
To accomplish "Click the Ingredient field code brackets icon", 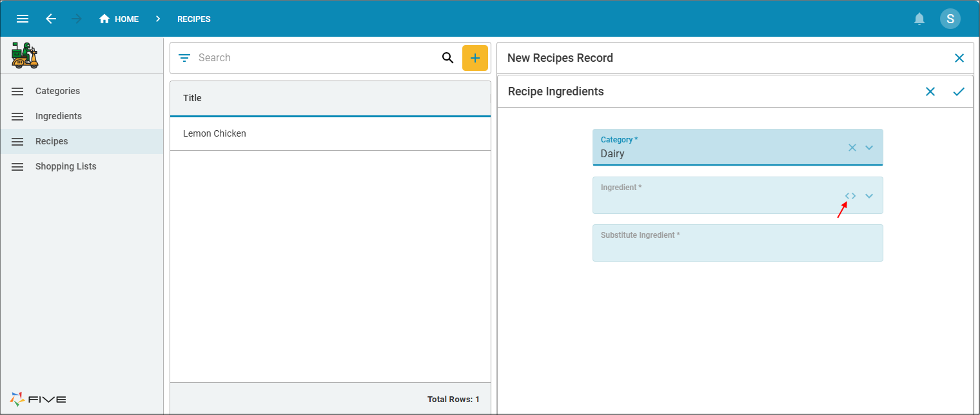I will tap(850, 196).
